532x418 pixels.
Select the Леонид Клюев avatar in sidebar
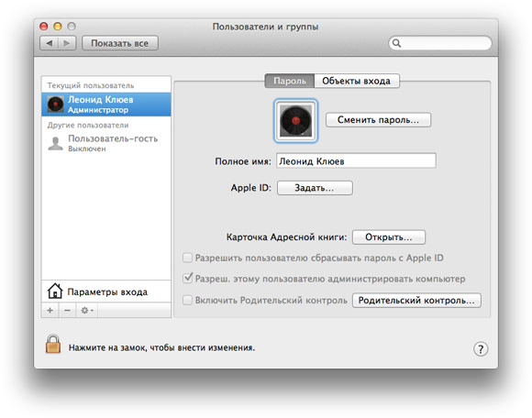[x=55, y=104]
